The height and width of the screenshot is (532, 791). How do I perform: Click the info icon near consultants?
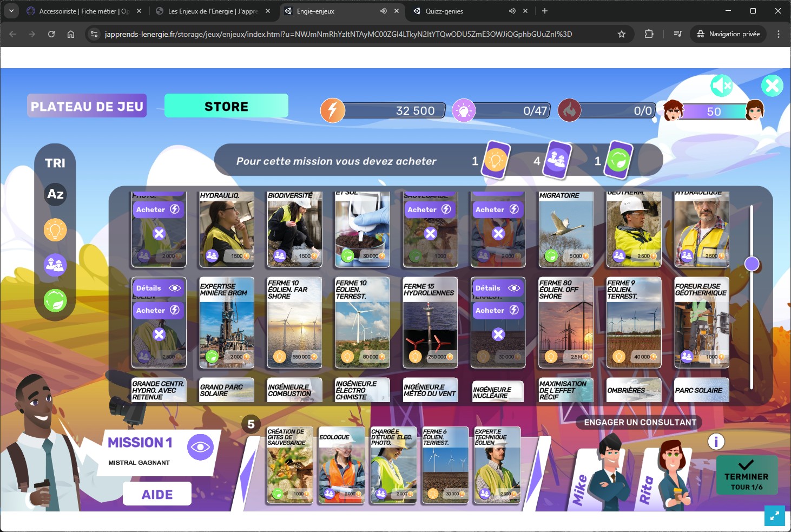click(x=716, y=442)
